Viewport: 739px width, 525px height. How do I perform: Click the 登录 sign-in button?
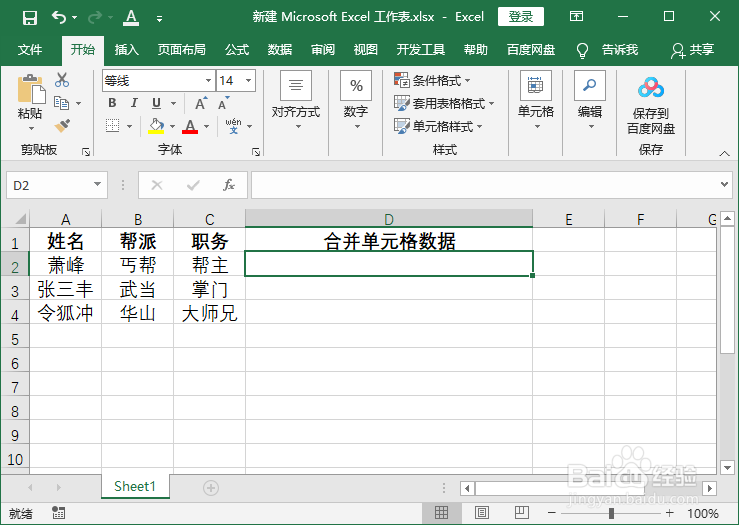pyautogui.click(x=520, y=17)
